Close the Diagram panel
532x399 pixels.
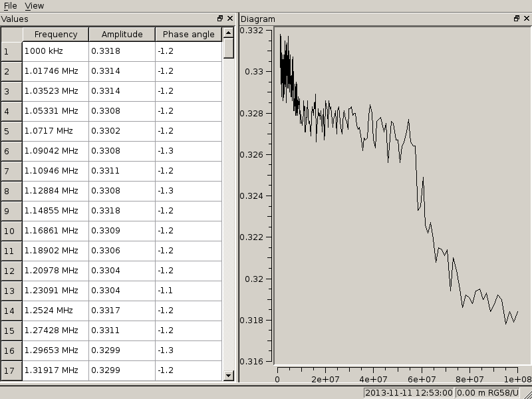(x=527, y=19)
